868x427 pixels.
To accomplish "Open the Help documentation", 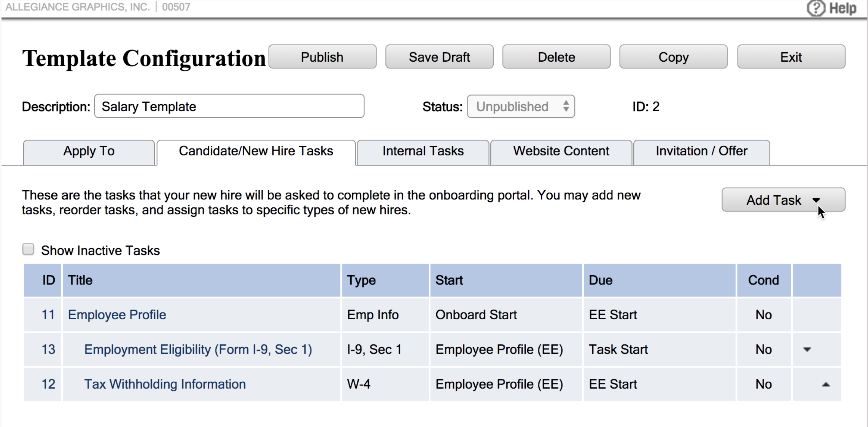I will tap(833, 8).
